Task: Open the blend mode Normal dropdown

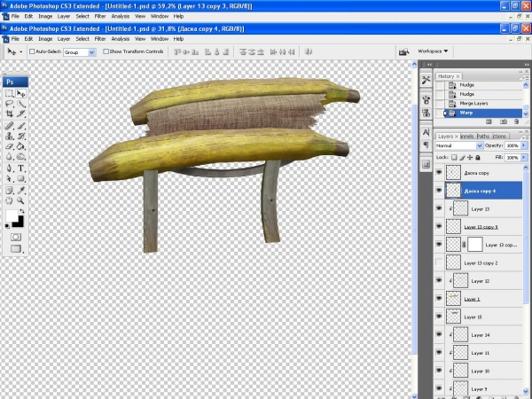Action: tap(479, 145)
